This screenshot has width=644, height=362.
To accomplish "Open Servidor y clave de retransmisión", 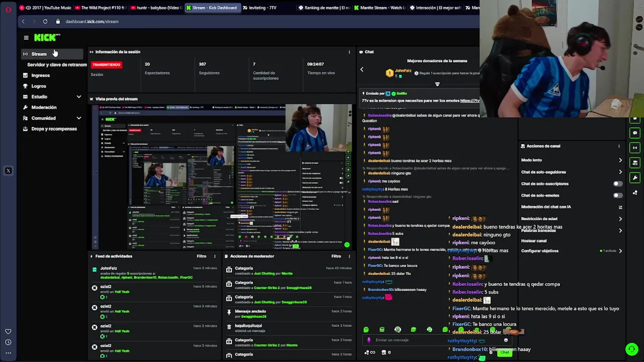I will (57, 65).
